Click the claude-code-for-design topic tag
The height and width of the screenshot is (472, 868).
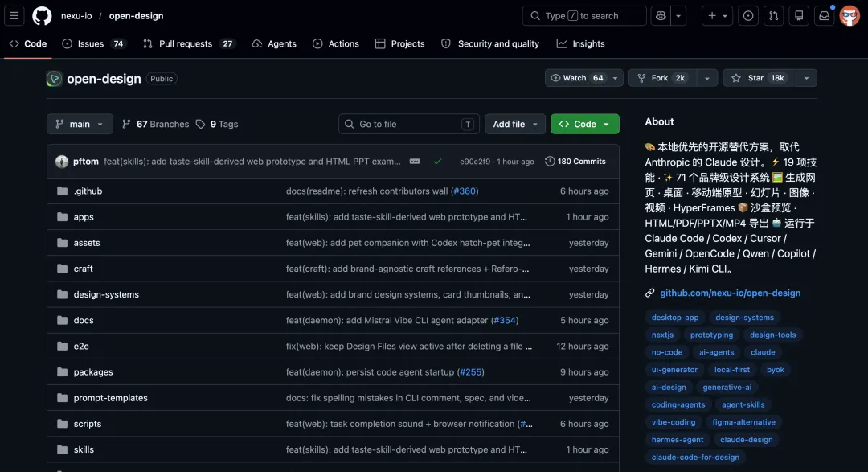695,457
